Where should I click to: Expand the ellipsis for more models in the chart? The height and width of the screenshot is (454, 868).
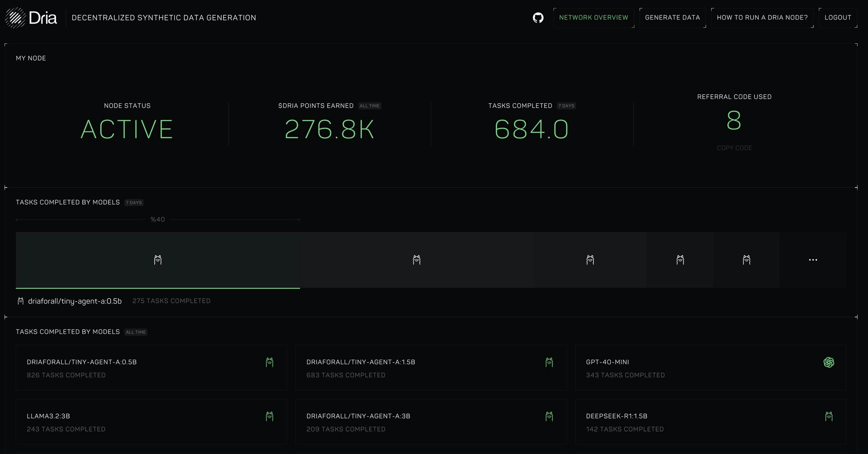[x=812, y=260]
